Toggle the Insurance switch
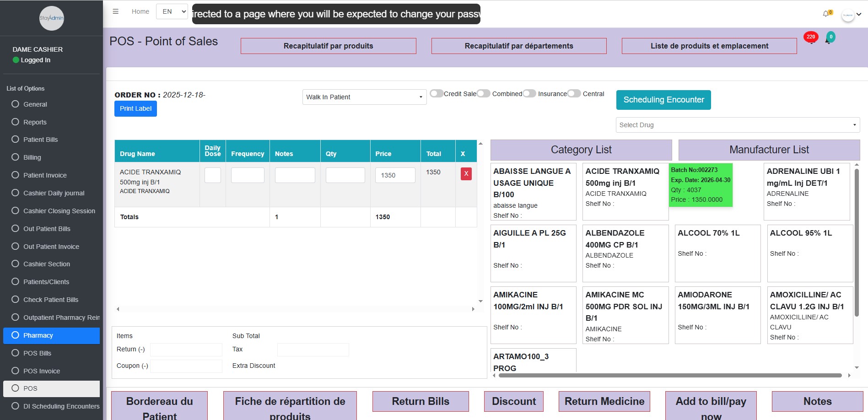 (x=529, y=93)
